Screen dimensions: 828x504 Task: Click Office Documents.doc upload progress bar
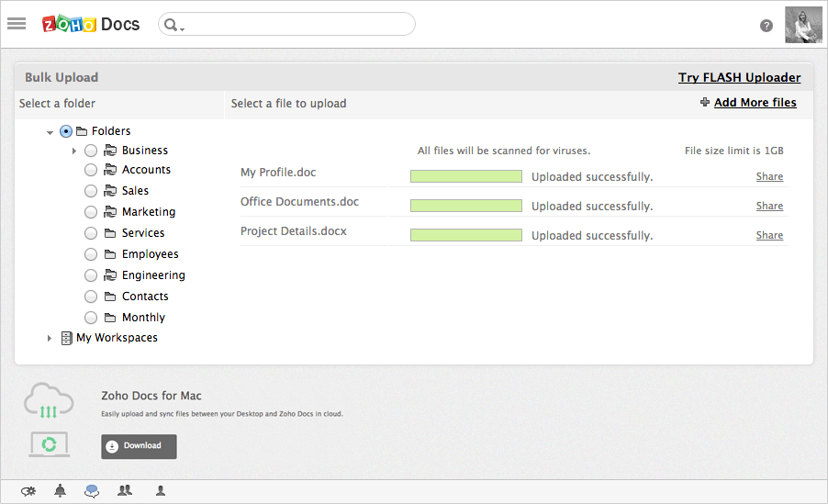pyautogui.click(x=466, y=206)
